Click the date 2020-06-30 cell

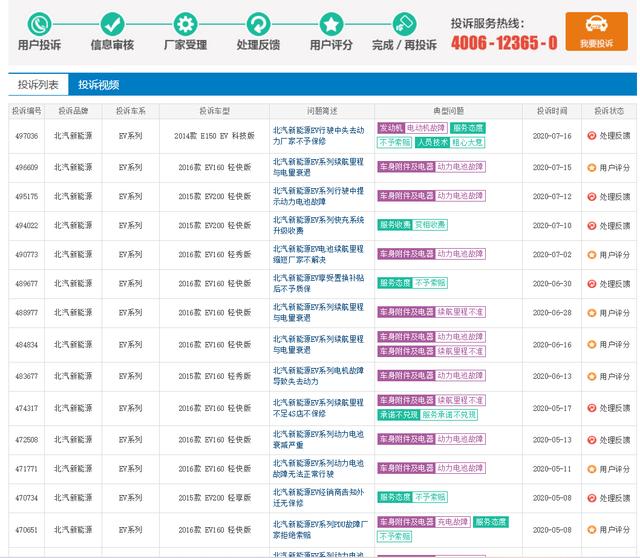[x=552, y=284]
